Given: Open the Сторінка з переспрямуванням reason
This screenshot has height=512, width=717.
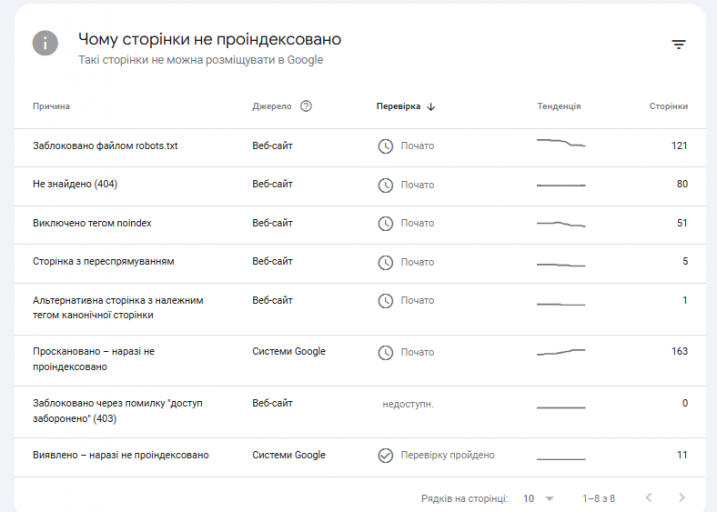Looking at the screenshot, I should 103,261.
